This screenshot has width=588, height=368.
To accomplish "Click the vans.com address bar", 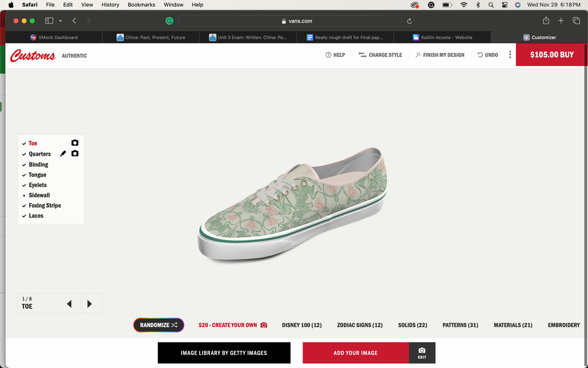I will point(296,21).
